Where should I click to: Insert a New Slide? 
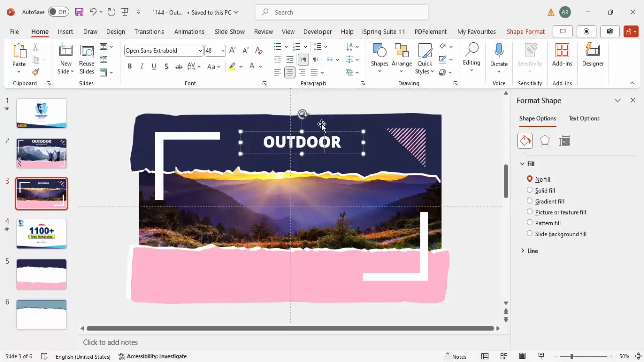tap(66, 59)
